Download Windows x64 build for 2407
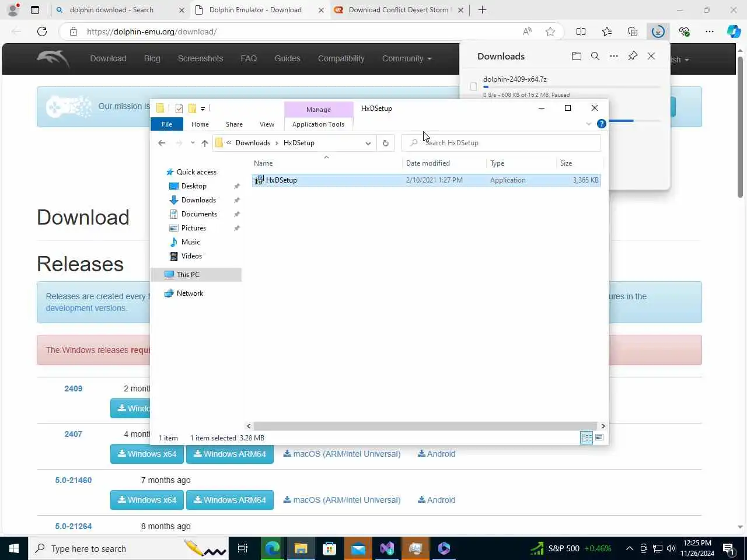The height and width of the screenshot is (560, 747). [147, 454]
